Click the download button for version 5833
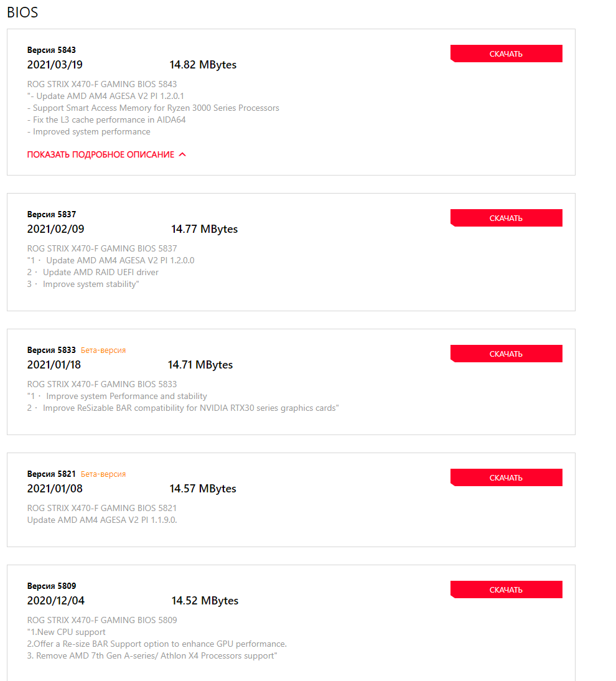616x681 pixels. click(506, 354)
